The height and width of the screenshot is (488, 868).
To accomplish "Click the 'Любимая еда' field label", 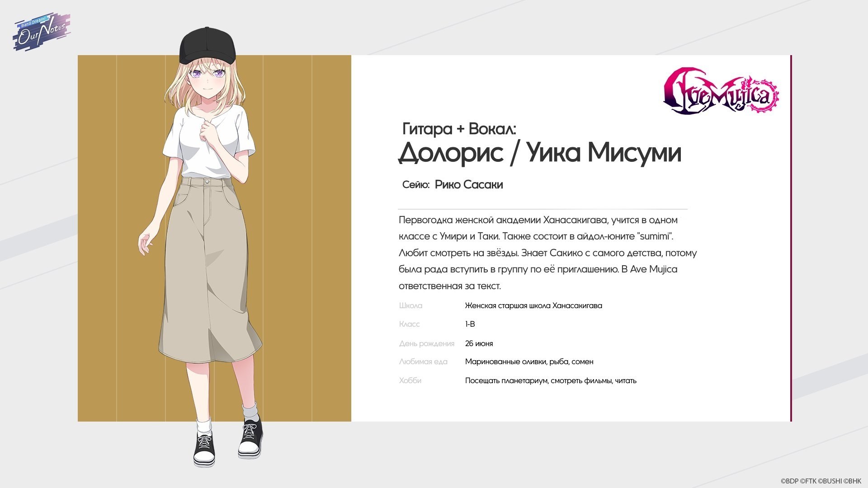I will pyautogui.click(x=423, y=361).
